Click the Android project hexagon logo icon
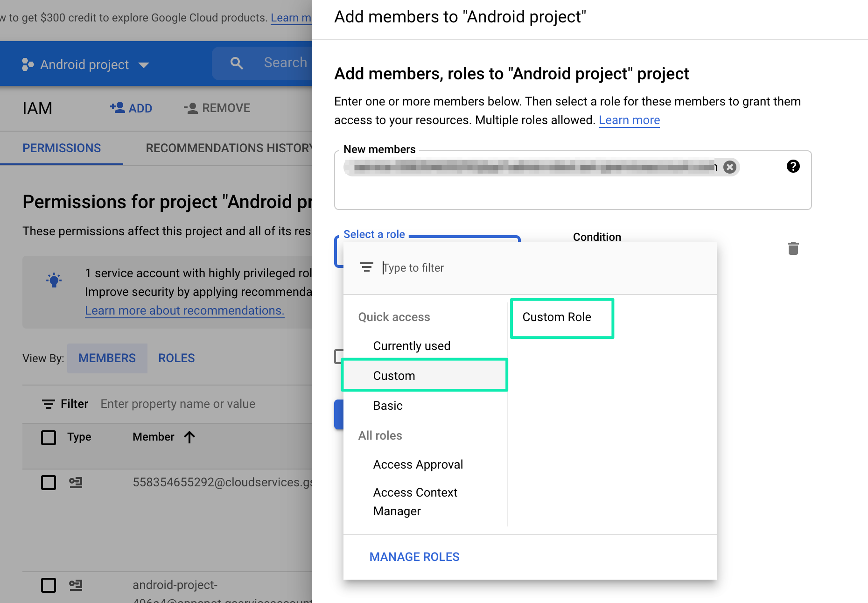This screenshot has width=868, height=603. [28, 64]
